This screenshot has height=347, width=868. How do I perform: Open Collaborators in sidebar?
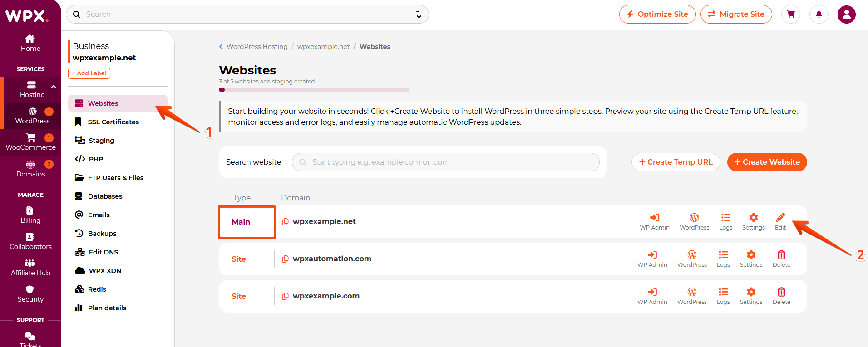30,241
